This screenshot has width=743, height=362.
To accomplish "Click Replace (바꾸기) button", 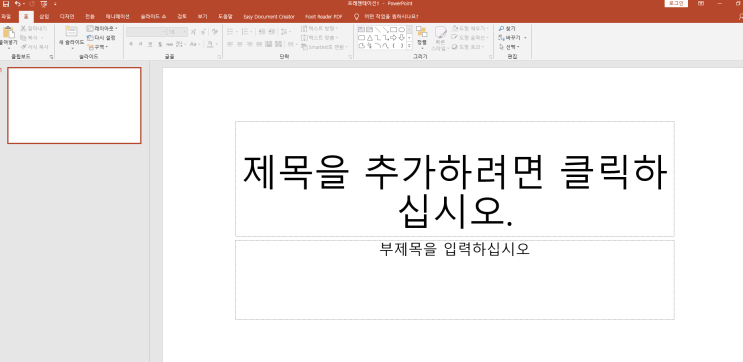I will coord(512,37).
